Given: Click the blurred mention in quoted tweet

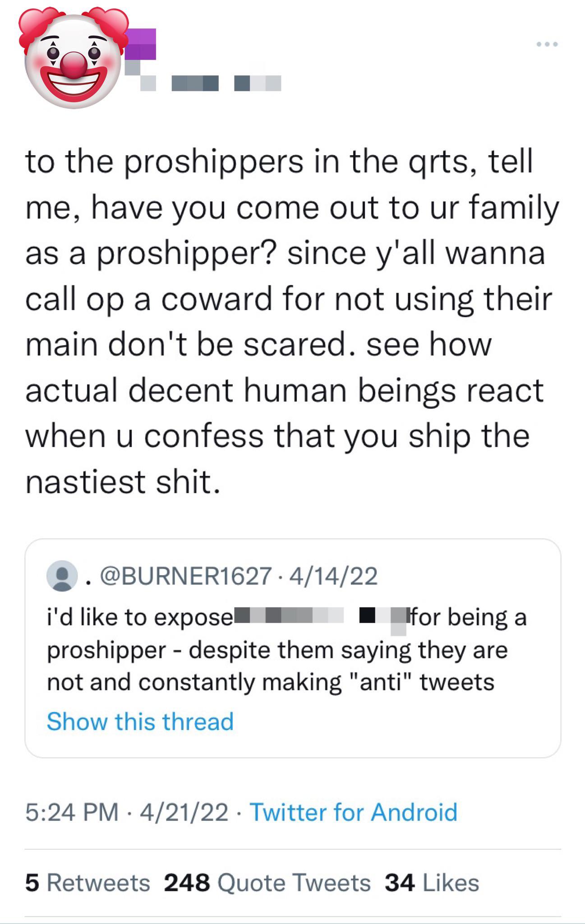Looking at the screenshot, I should (289, 615).
